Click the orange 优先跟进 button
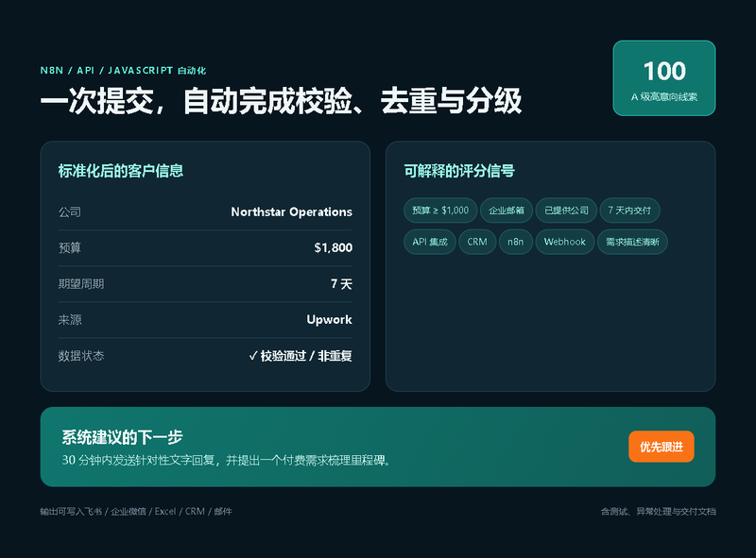The width and height of the screenshot is (756, 558). (x=661, y=447)
